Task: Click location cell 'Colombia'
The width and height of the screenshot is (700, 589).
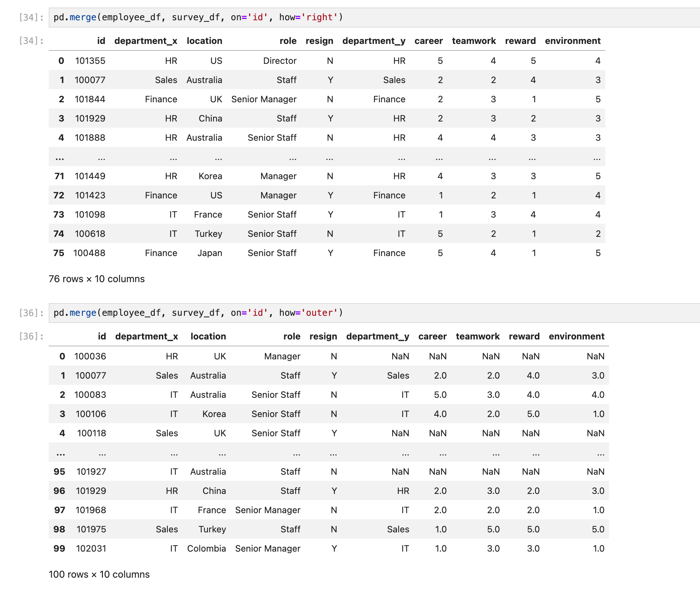Action: pos(207,548)
